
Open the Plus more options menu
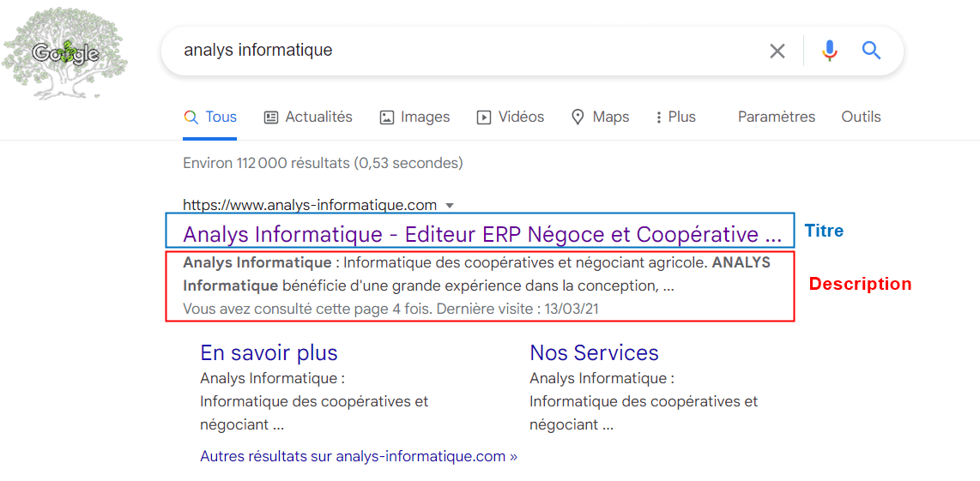[x=675, y=117]
